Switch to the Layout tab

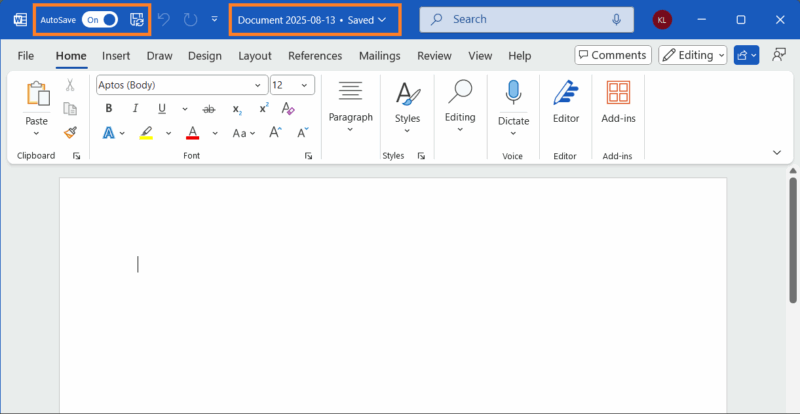coord(255,56)
